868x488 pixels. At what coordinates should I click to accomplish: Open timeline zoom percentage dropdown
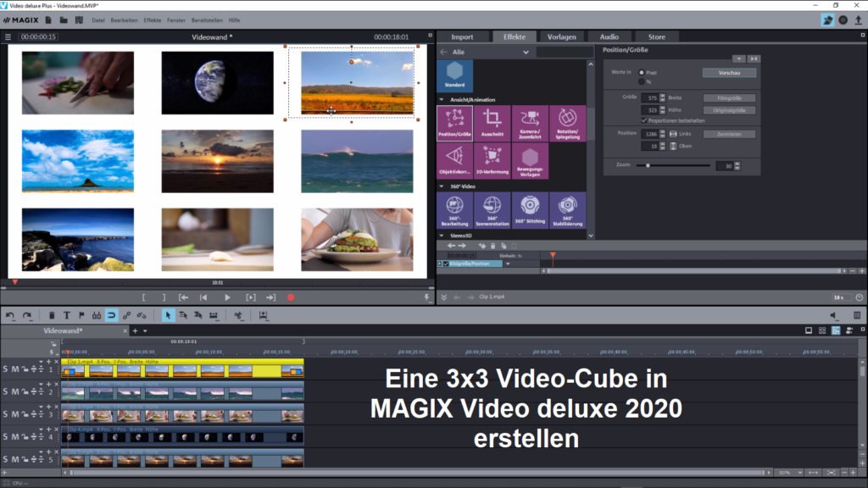tap(800, 473)
